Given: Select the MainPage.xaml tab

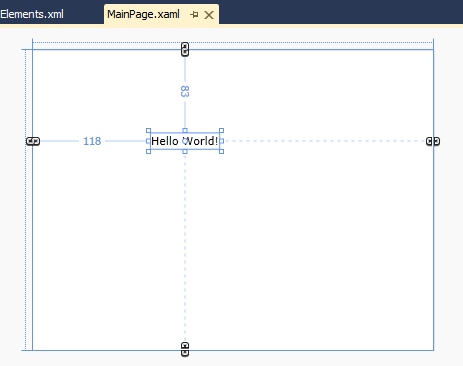Looking at the screenshot, I should (x=143, y=14).
